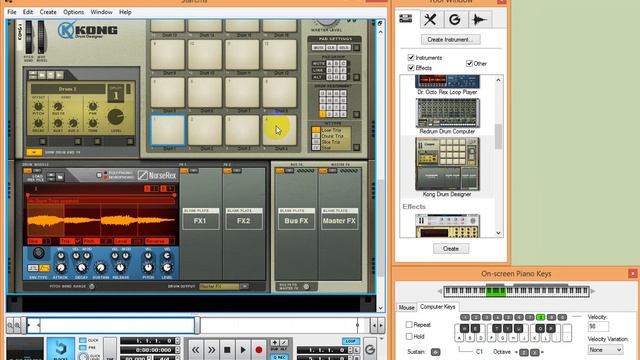Collapse Show Drum and FX yellow arrow
The height and width of the screenshot is (360, 640).
34,152
